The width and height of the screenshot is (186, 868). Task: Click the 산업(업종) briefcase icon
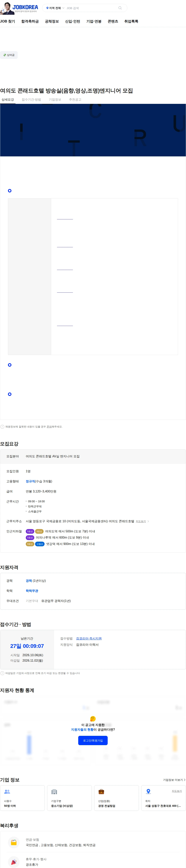[x=101, y=791]
